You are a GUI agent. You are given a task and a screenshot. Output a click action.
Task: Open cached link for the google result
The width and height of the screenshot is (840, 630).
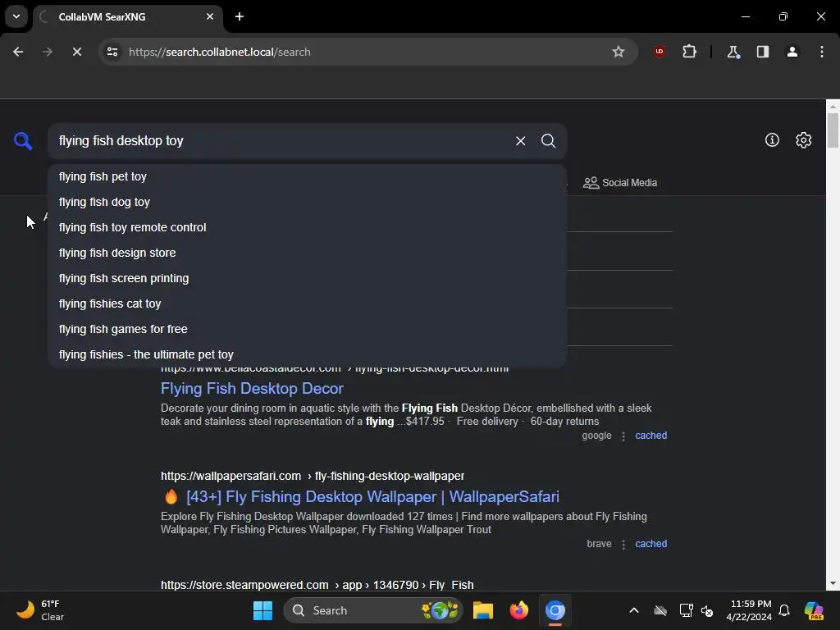[x=651, y=436]
